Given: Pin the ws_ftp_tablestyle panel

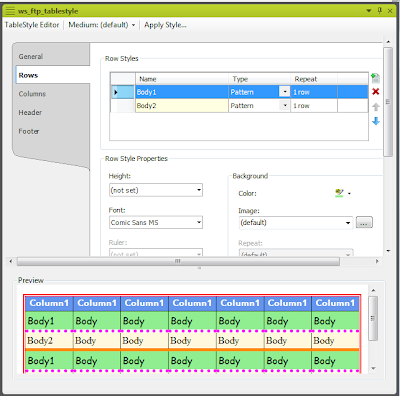Looking at the screenshot, I should click(380, 11).
